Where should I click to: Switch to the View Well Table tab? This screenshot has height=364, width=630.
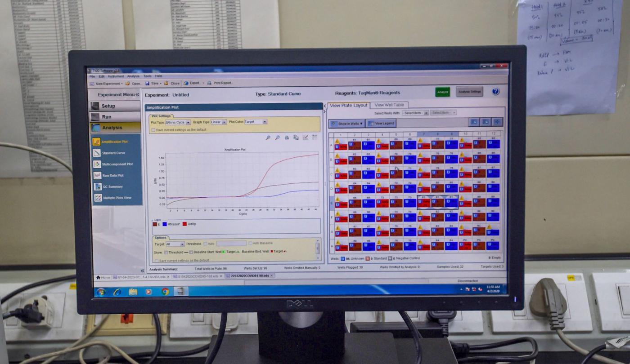[389, 105]
